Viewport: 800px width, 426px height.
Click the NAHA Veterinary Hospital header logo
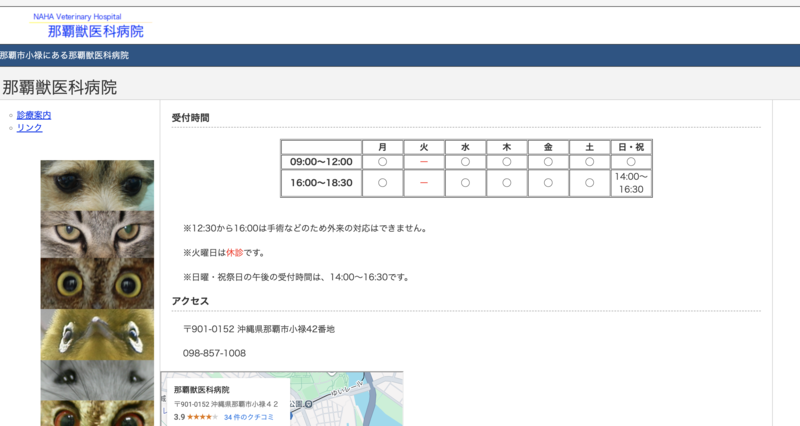tap(95, 26)
